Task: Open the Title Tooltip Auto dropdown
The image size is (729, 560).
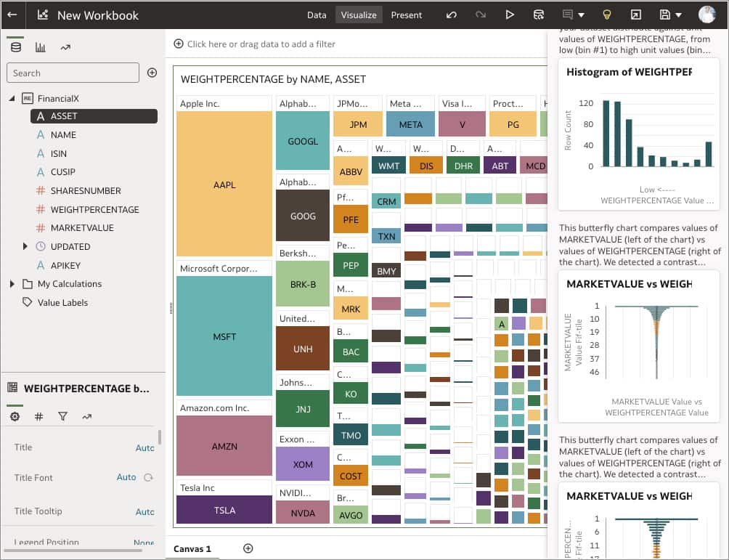Action: tap(144, 511)
